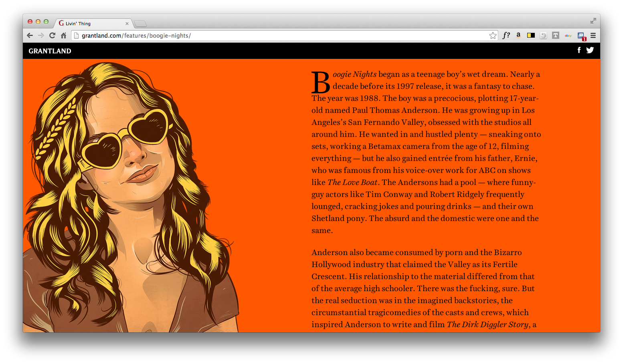The height and width of the screenshot is (364, 623).
Task: Click the forward navigation arrow
Action: 41,36
